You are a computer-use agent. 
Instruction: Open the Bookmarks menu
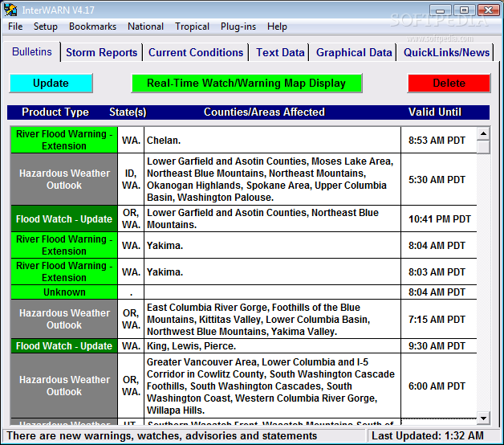[x=92, y=27]
